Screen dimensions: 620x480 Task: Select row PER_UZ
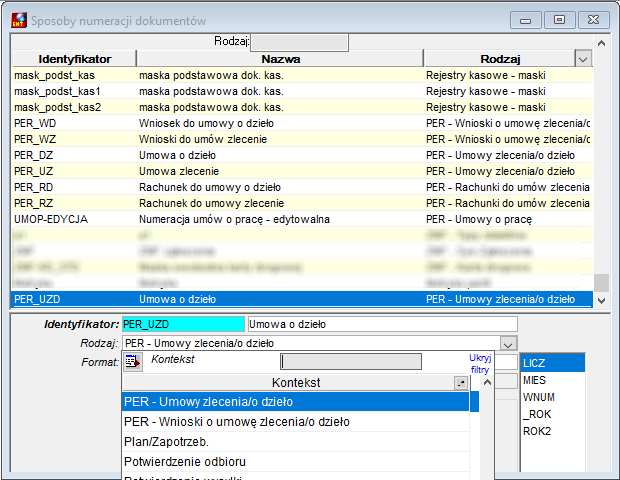(x=302, y=171)
